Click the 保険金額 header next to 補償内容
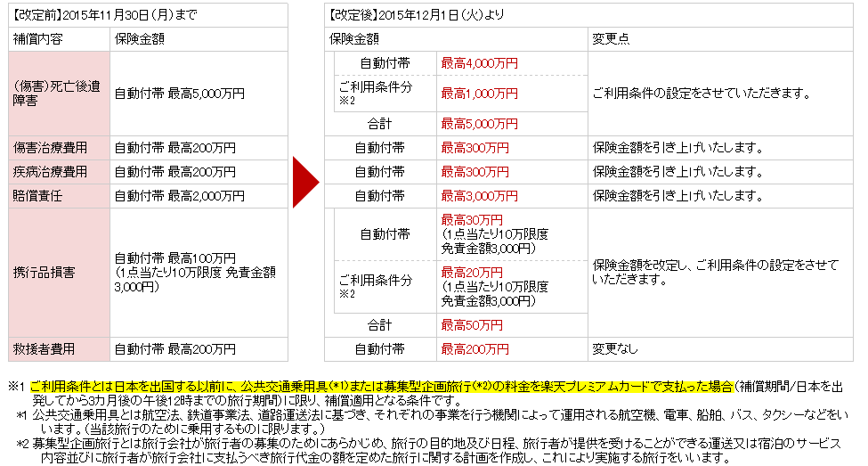 coord(199,39)
